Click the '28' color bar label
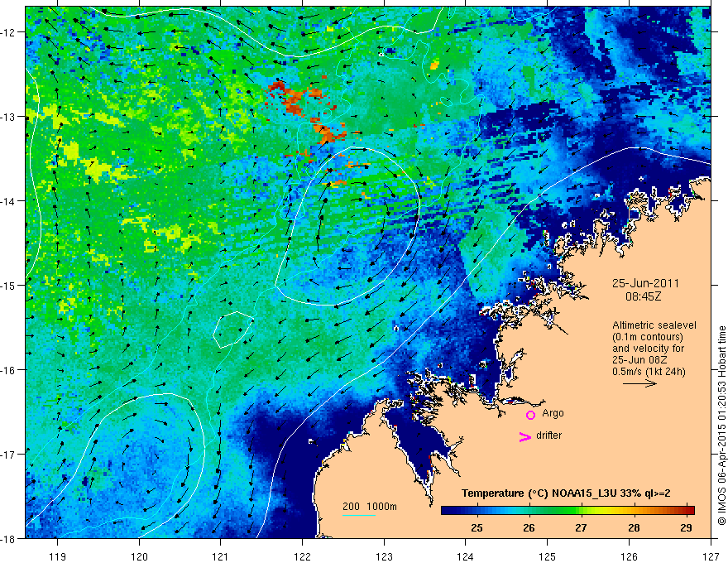Image resolution: width=728 pixels, height=563 pixels. tap(634, 527)
